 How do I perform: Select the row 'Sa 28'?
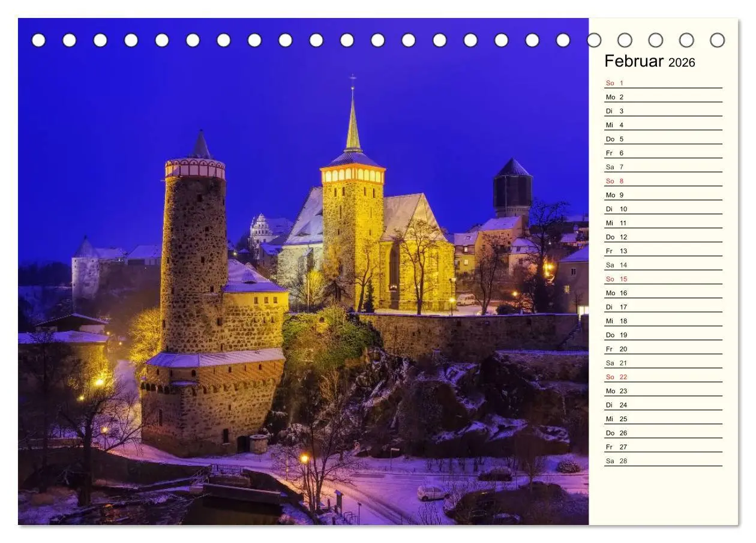pyautogui.click(x=663, y=461)
